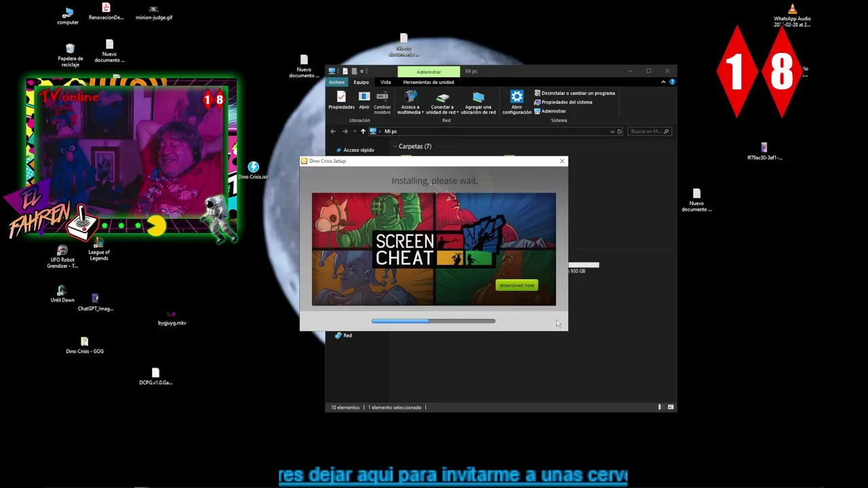Click the green Administrar contextual tab

[429, 71]
